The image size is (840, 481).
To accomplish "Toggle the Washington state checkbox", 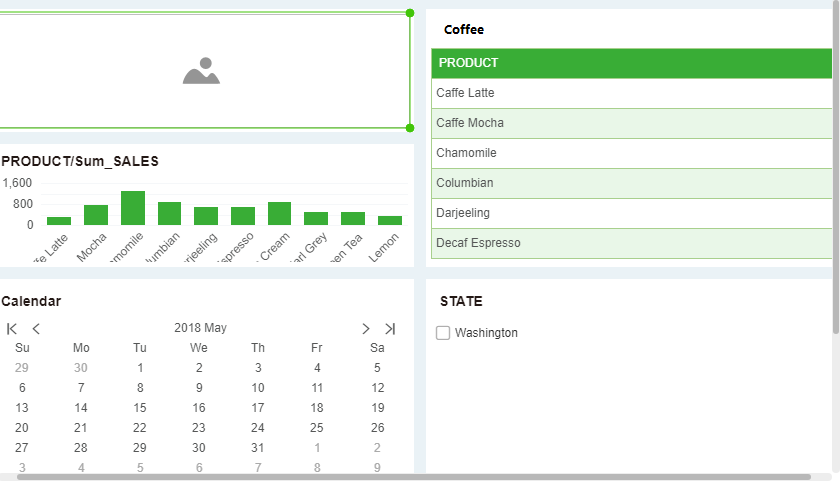I will pos(443,333).
